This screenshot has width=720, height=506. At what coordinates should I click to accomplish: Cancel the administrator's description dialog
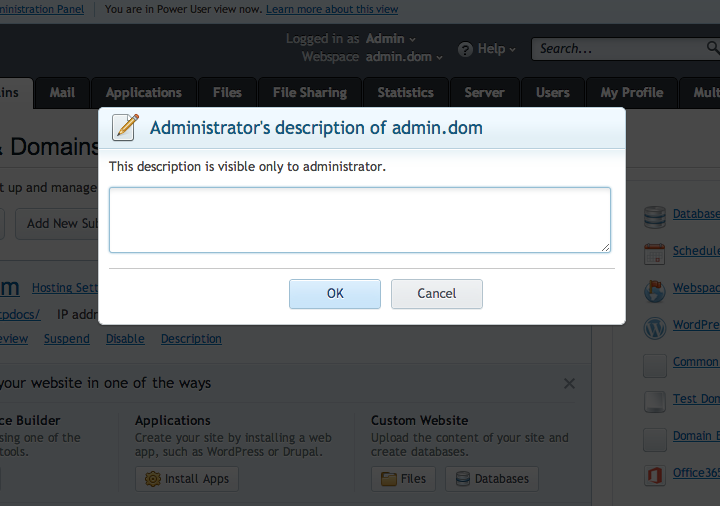pos(437,294)
